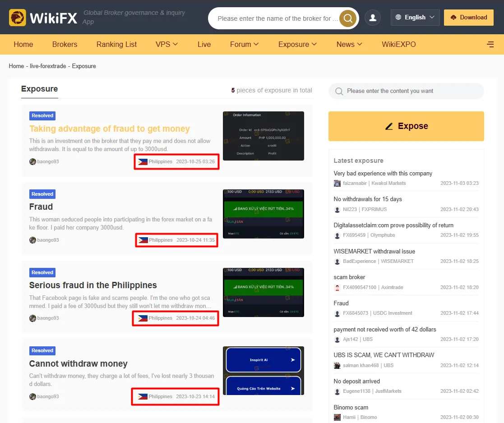
Task: Click the Home breadcrumb link
Action: [x=16, y=66]
